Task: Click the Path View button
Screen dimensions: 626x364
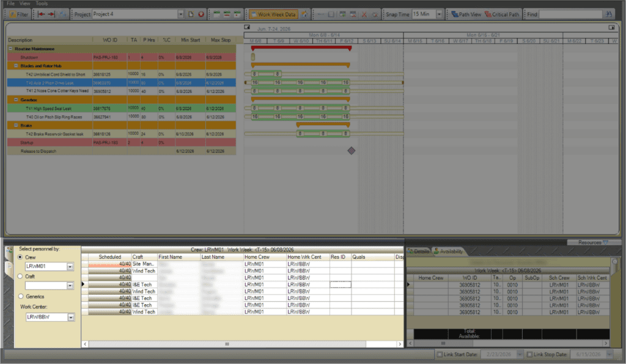Action: [466, 14]
